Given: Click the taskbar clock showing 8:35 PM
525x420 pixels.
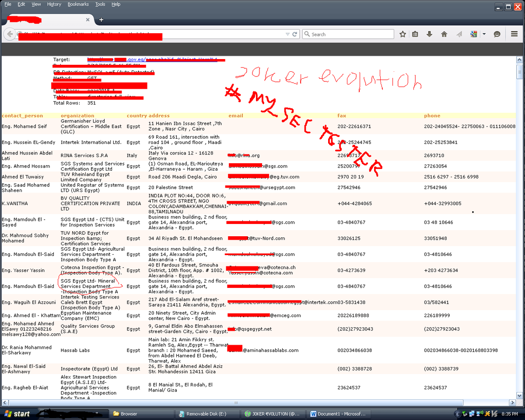Looking at the screenshot, I should click(510, 413).
